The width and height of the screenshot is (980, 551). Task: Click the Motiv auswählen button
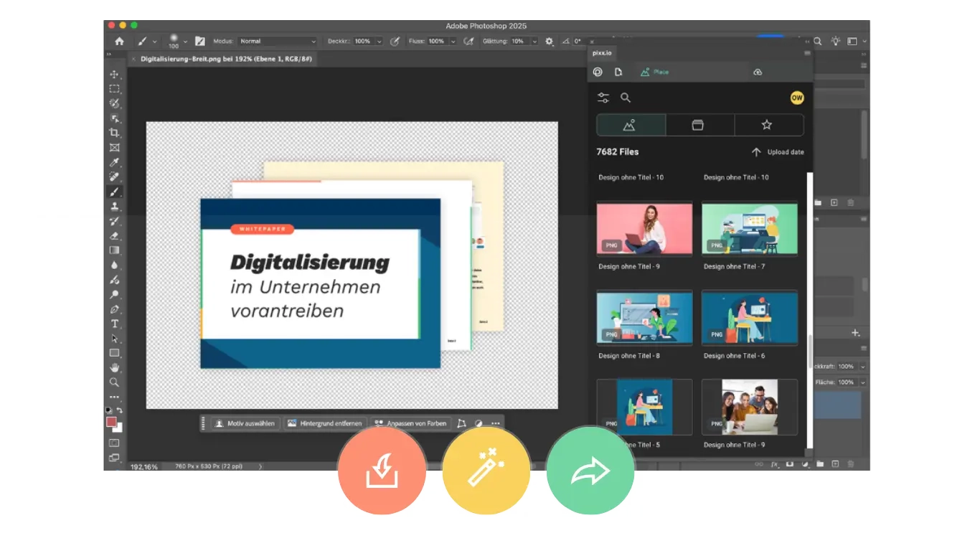(x=245, y=423)
